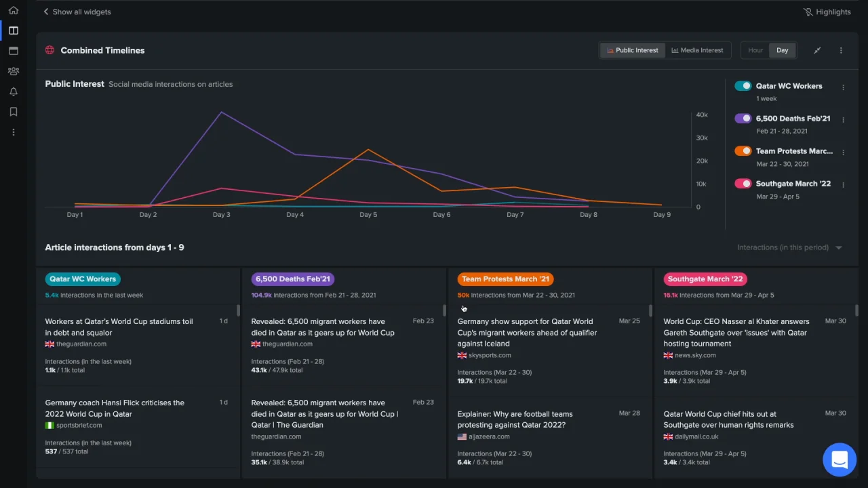Click 104.9k interactions summary text

pos(313,295)
